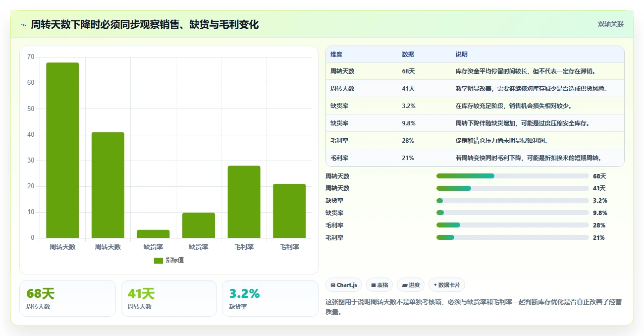Click the title 周转天数下降时必须同步观察销售

point(145,25)
